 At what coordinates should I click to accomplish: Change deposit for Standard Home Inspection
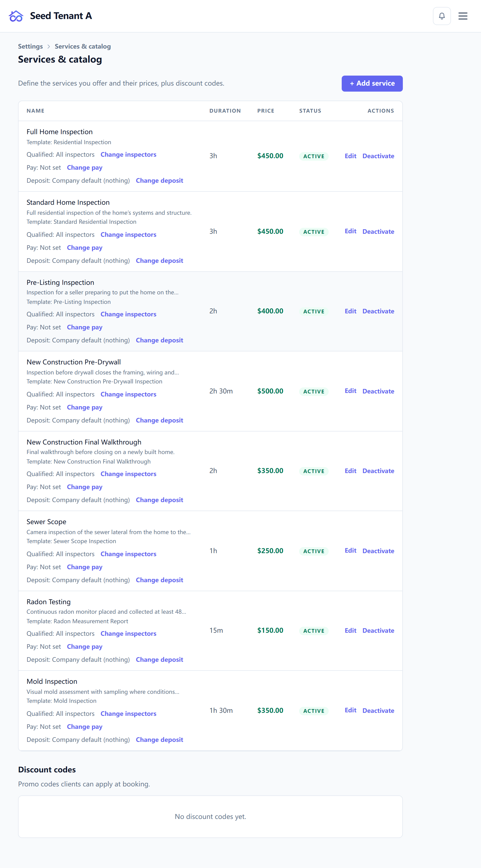tap(160, 261)
